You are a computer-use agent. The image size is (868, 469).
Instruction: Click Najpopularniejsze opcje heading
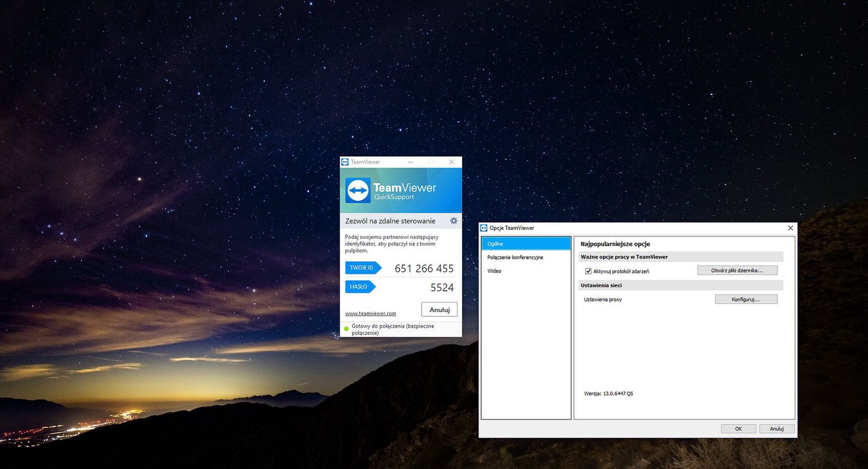[615, 244]
